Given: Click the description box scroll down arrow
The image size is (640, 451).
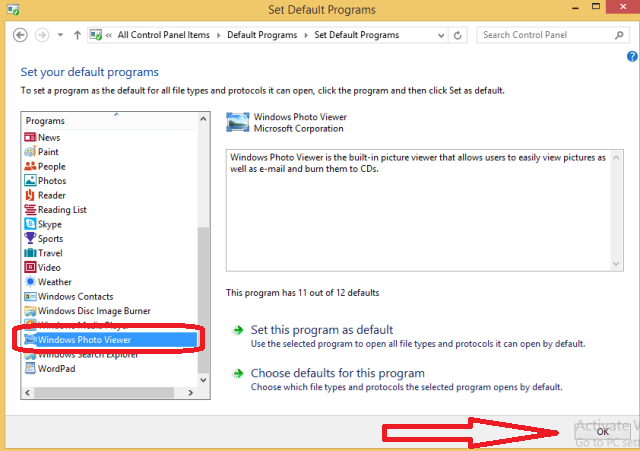Looking at the screenshot, I should 616,264.
